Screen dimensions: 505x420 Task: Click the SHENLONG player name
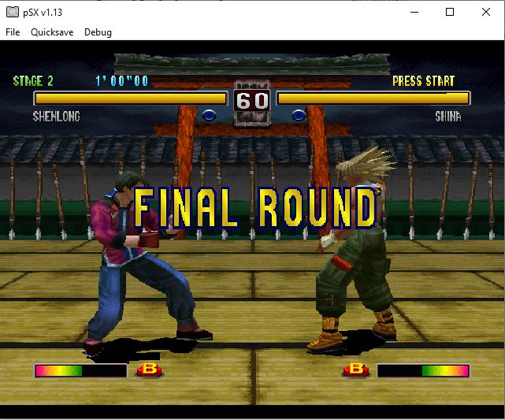point(57,117)
